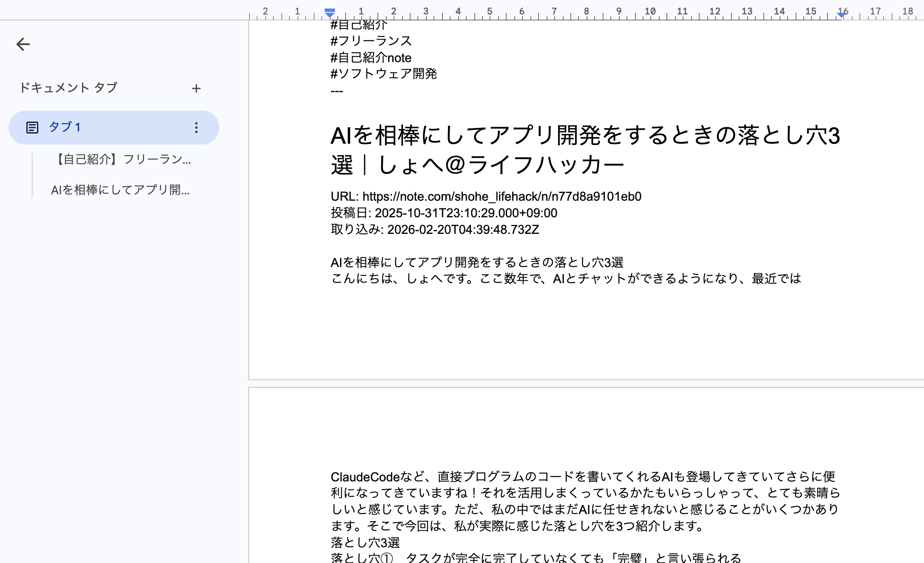Open the three-dot options menu for タブ 1
This screenshot has width=924, height=563.
[x=196, y=128]
